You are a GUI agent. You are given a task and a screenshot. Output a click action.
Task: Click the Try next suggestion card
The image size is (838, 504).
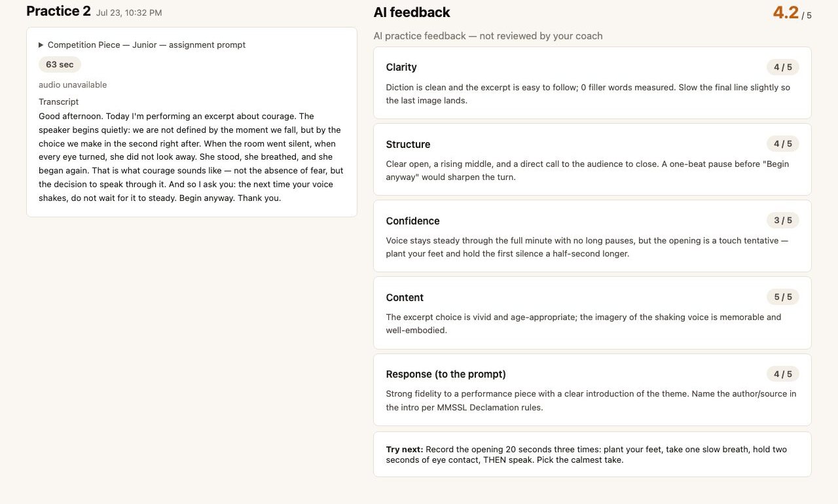coord(592,454)
